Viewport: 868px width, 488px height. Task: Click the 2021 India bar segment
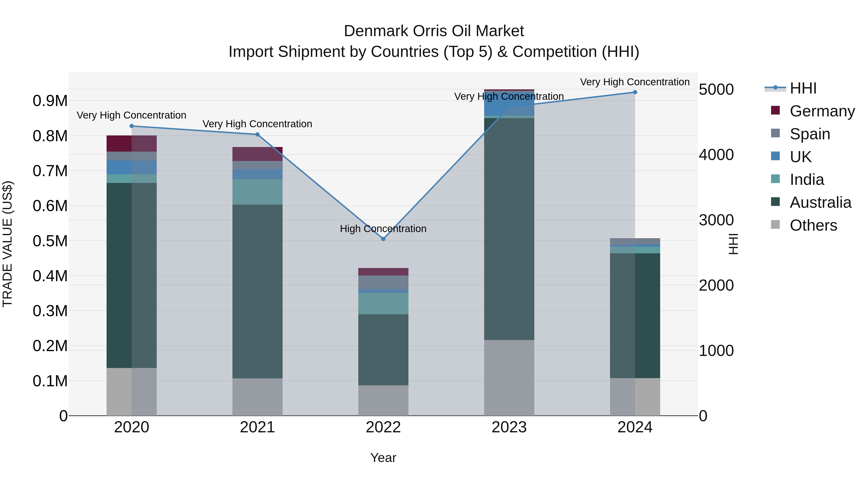pyautogui.click(x=258, y=192)
